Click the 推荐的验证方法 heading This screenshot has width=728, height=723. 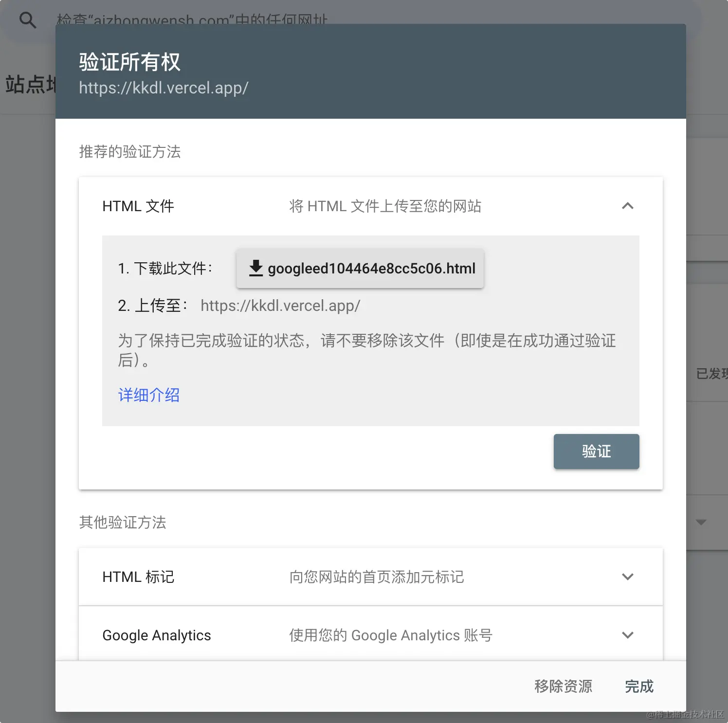130,152
